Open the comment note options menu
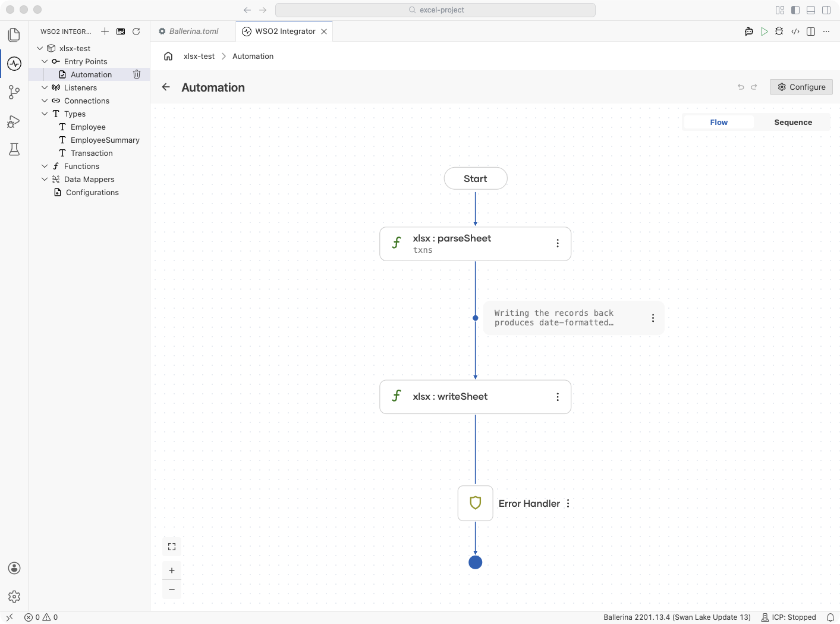This screenshot has width=840, height=624. tap(653, 318)
